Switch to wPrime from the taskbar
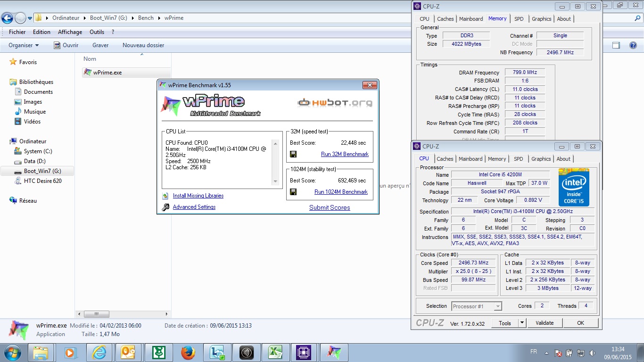This screenshot has width=644, height=362. (x=334, y=352)
